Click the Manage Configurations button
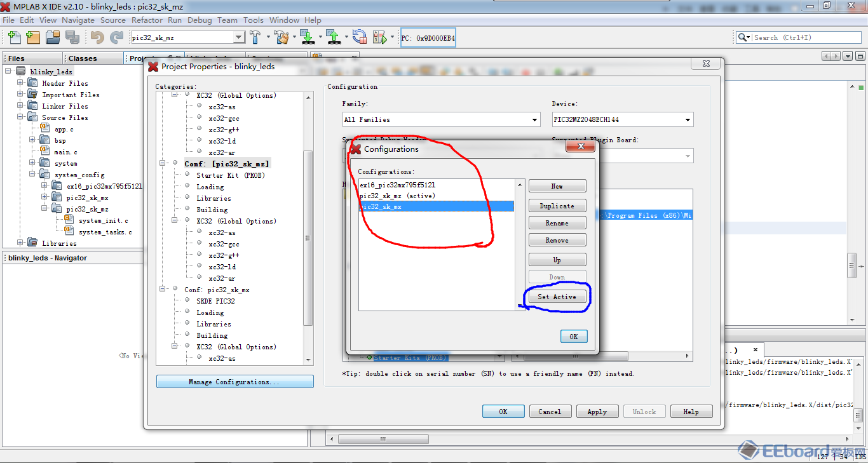 (234, 382)
